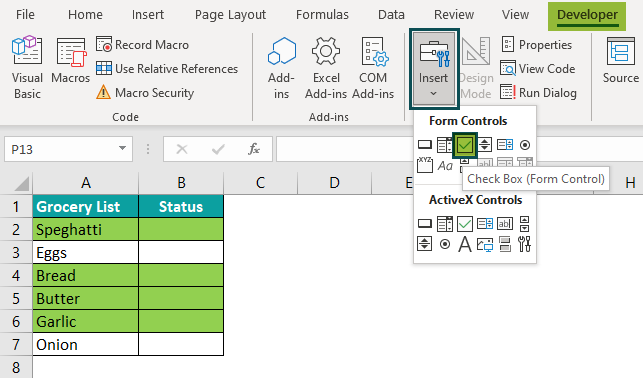Select column C header
The width and height of the screenshot is (643, 378).
pos(260,183)
